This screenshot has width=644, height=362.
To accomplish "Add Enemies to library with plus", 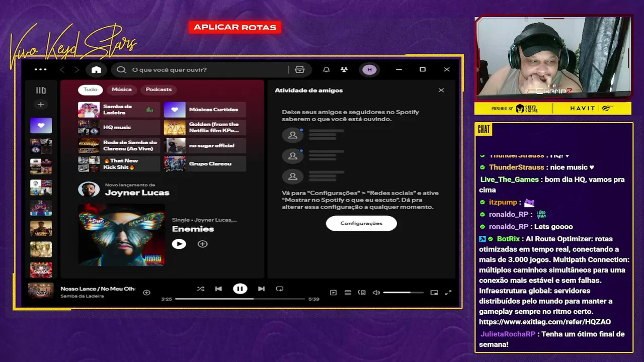I will click(202, 244).
